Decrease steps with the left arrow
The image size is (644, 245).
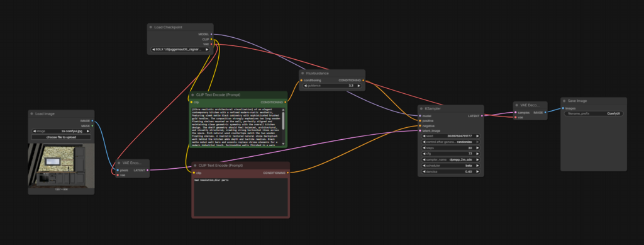(424, 147)
